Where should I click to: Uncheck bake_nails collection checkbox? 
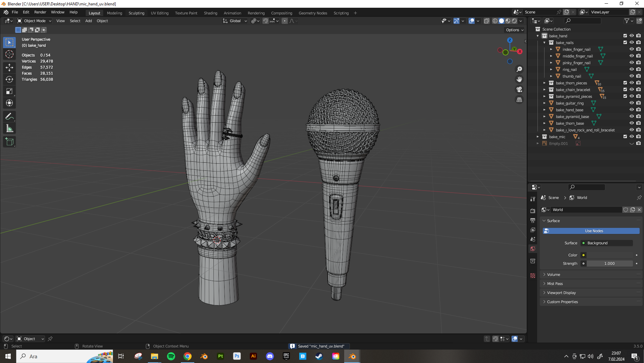coord(625,42)
